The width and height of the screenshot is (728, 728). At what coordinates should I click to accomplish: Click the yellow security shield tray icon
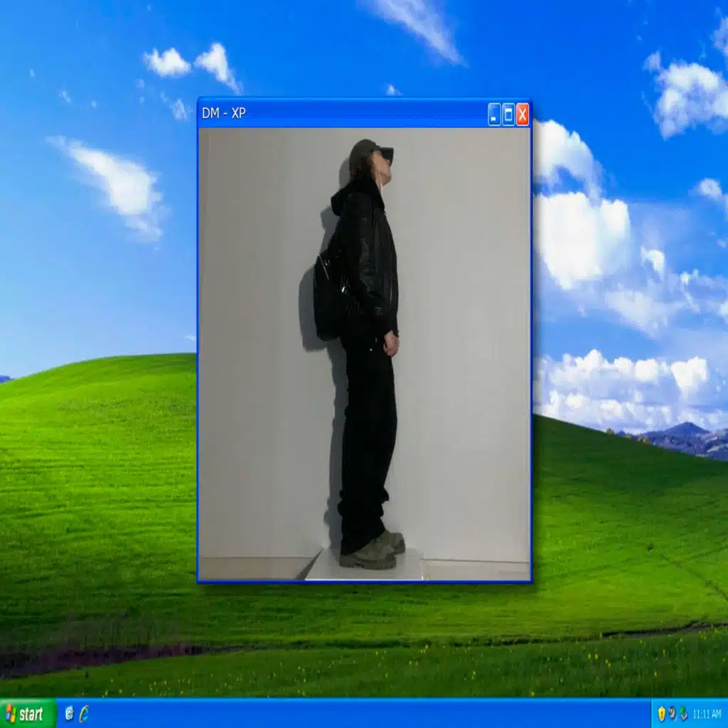(662, 714)
